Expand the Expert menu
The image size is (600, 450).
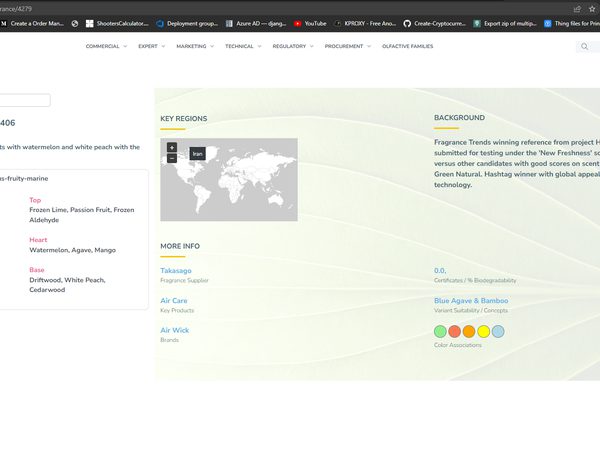point(152,46)
